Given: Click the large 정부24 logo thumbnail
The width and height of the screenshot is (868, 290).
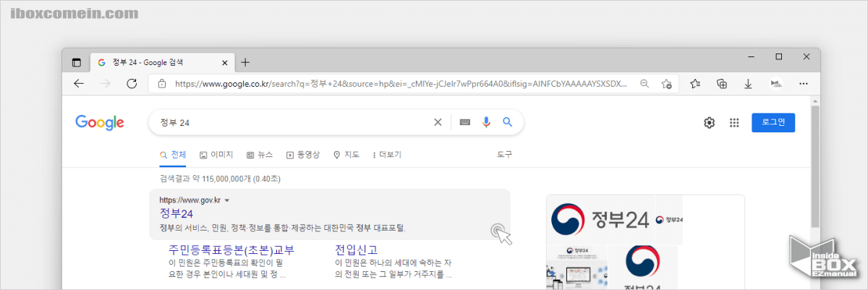Looking at the screenshot, I should [x=601, y=220].
